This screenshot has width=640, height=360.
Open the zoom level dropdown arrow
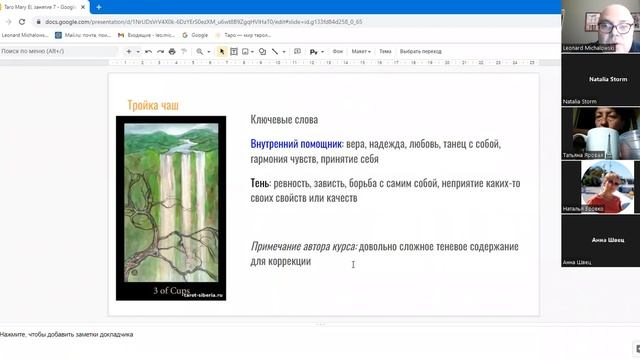209,52
